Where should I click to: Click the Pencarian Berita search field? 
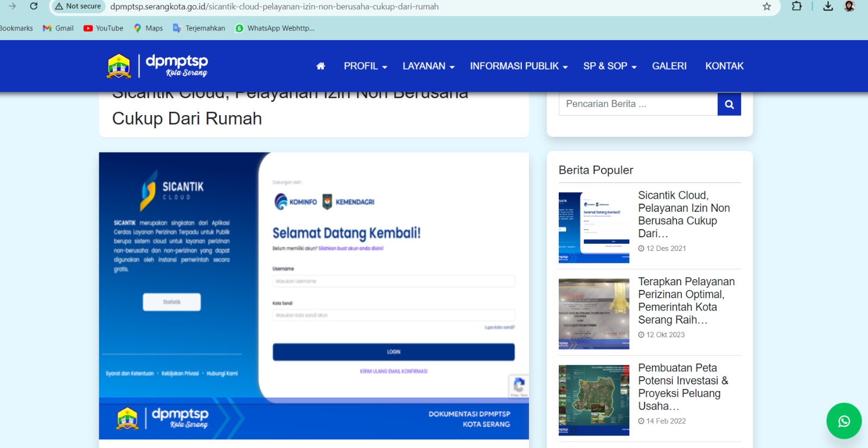pos(638,104)
